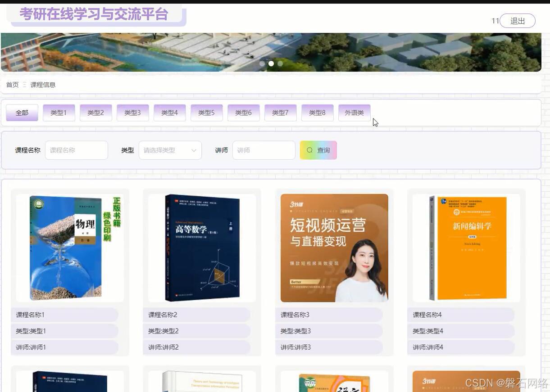
Task: Click the 短视频运营与直播变现 course cover image
Action: (334, 247)
